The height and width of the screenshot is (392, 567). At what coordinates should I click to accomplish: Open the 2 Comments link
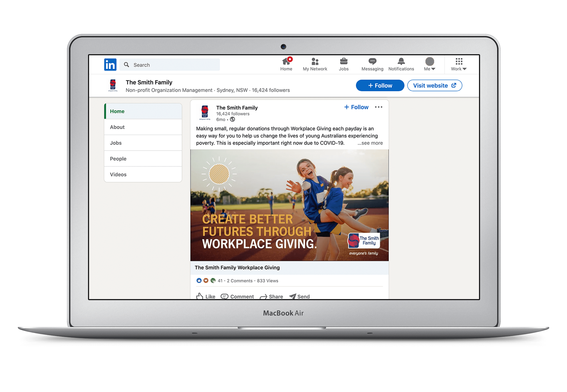[x=240, y=281]
